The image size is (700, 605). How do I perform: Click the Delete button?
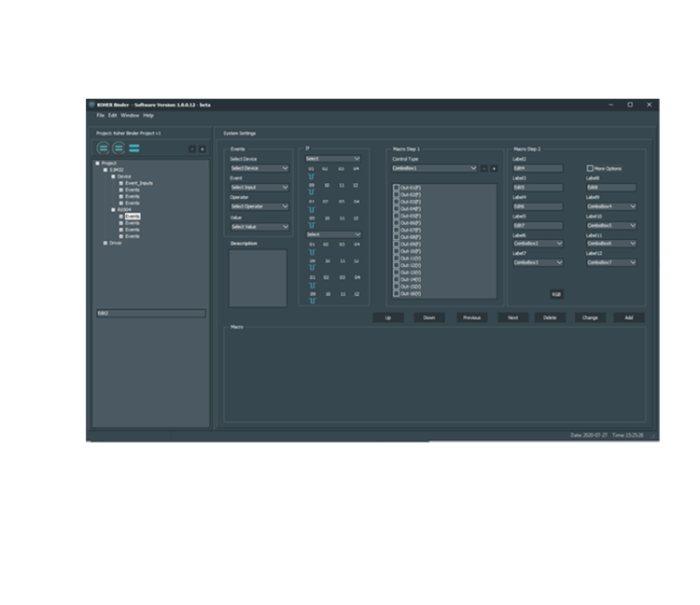(550, 317)
